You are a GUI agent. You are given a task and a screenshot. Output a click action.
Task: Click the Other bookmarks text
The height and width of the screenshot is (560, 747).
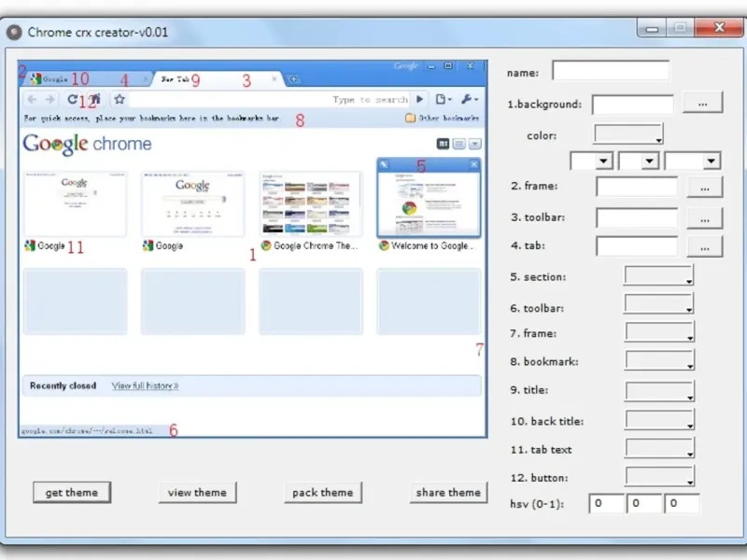click(x=449, y=118)
